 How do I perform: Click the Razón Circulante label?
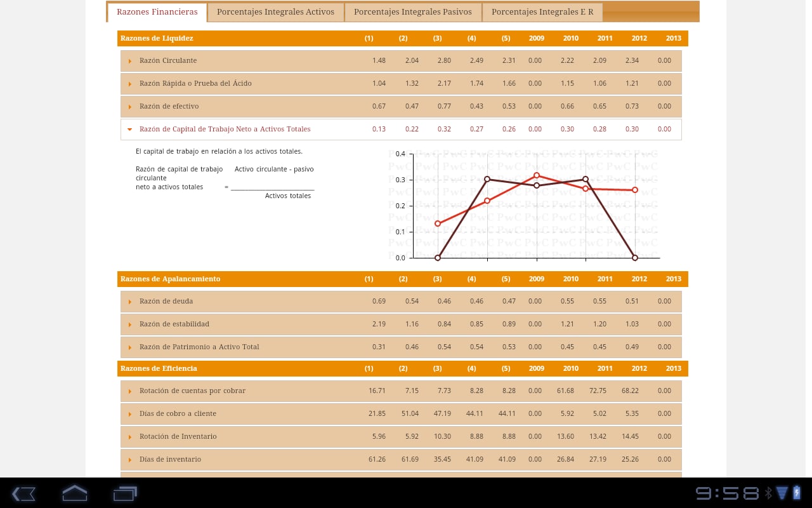coord(168,60)
